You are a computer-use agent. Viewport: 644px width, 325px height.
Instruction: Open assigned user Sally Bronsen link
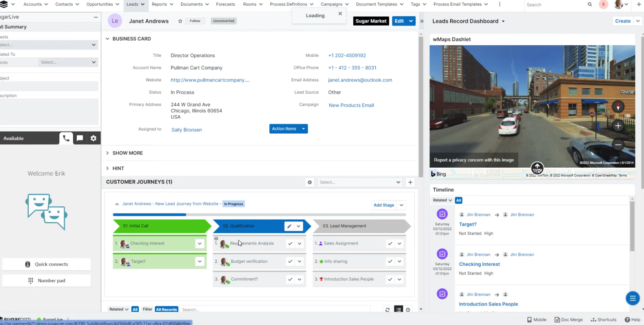pos(186,130)
